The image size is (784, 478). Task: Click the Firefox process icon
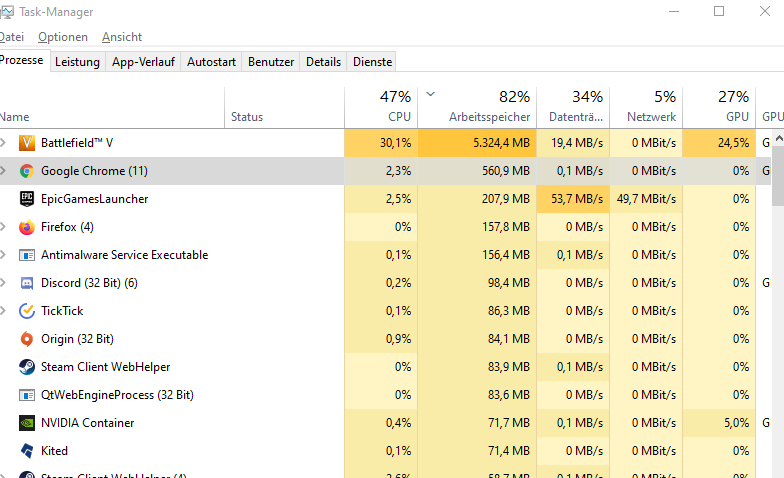coord(26,227)
